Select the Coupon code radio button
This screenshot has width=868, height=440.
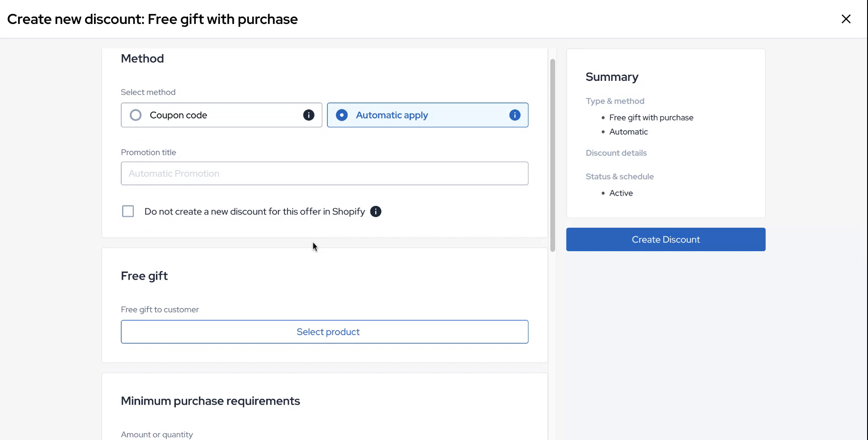[x=136, y=115]
